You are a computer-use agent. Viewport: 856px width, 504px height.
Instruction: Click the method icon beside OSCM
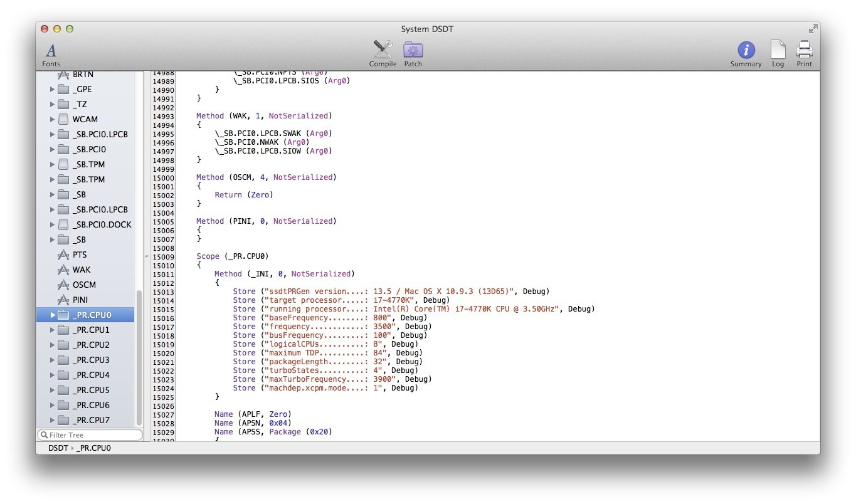[63, 285]
